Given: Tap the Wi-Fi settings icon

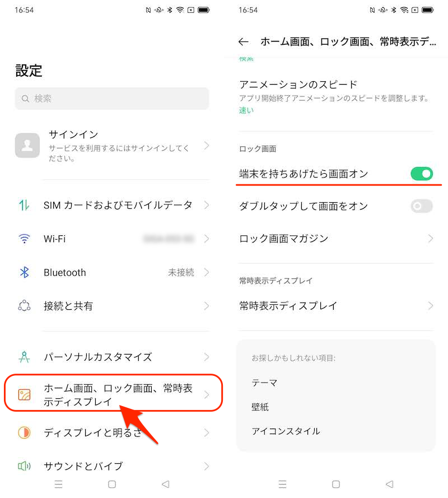Looking at the screenshot, I should coord(24,239).
